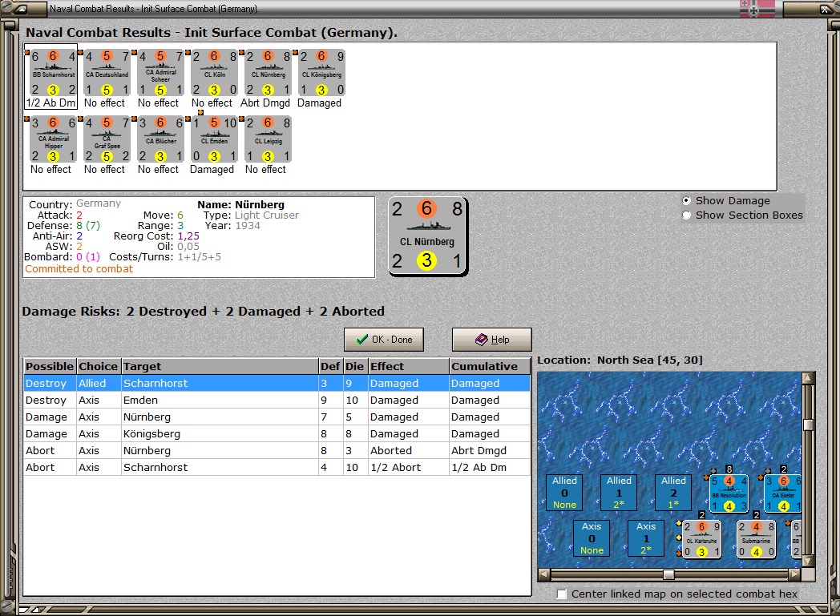Click the map vertical scrollbar up arrow
This screenshot has width=840, height=616.
click(808, 378)
